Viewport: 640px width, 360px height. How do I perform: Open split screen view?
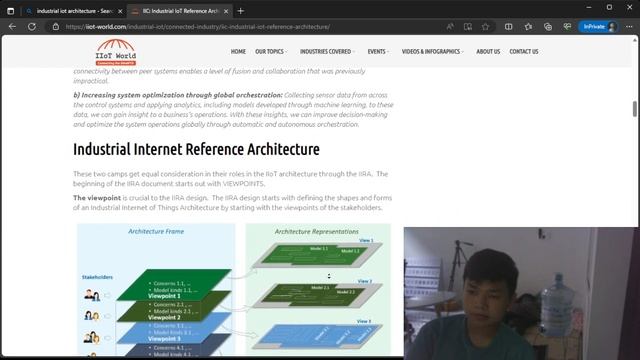coord(509,27)
